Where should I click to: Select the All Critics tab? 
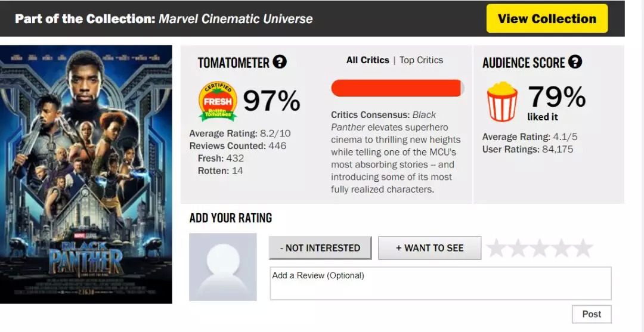tap(367, 60)
